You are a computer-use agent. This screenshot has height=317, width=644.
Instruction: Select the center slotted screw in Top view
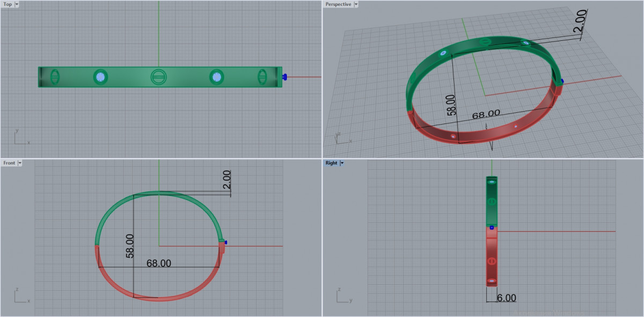click(x=158, y=77)
